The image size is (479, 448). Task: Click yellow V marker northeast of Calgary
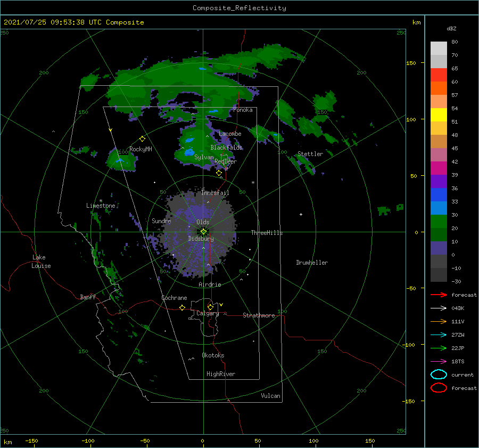[x=221, y=305]
